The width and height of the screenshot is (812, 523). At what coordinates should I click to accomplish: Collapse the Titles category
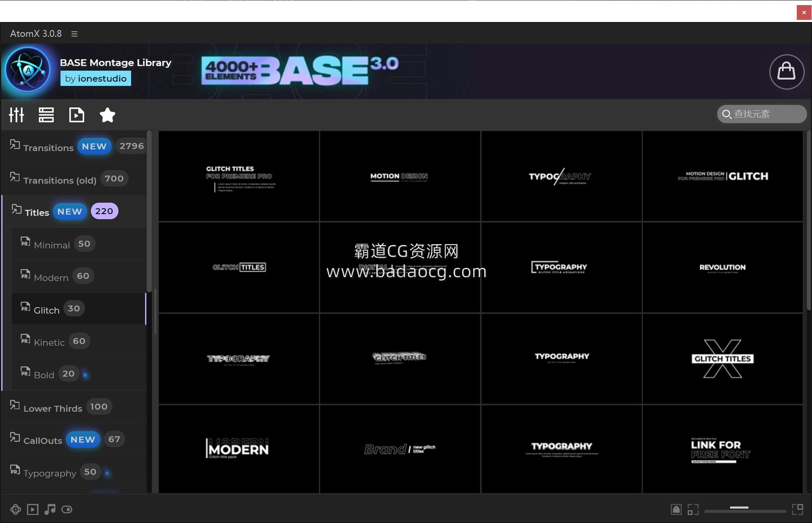[x=74, y=211]
